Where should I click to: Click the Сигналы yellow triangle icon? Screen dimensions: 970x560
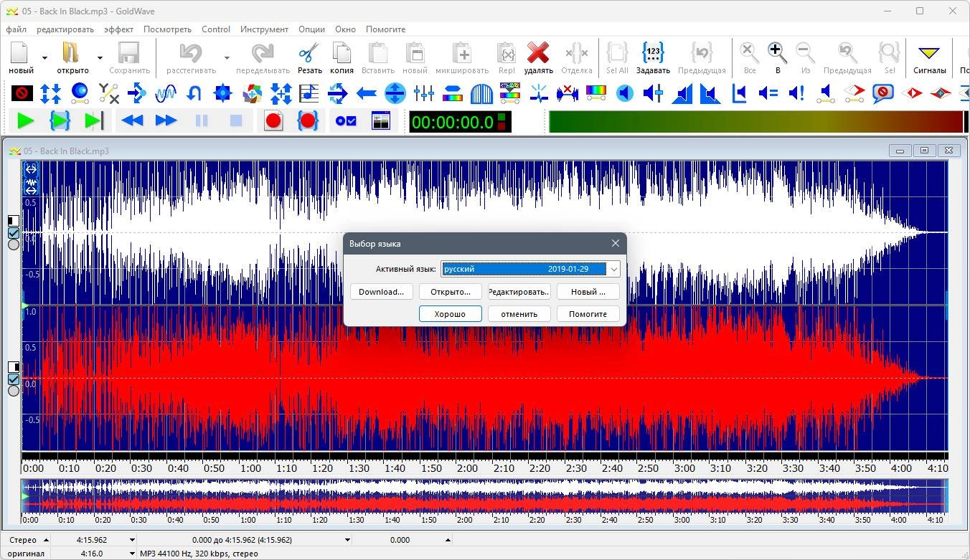point(929,57)
